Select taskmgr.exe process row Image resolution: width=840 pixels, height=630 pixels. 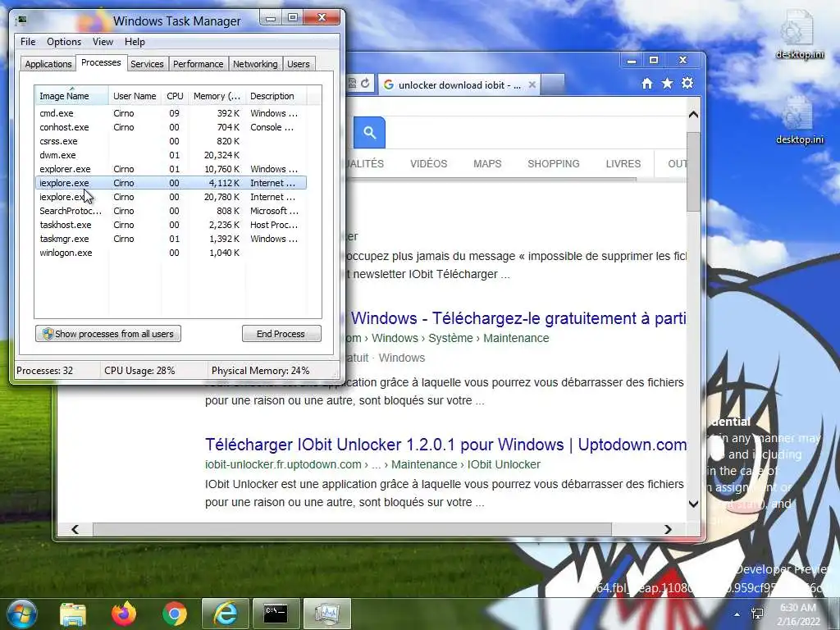(x=171, y=239)
